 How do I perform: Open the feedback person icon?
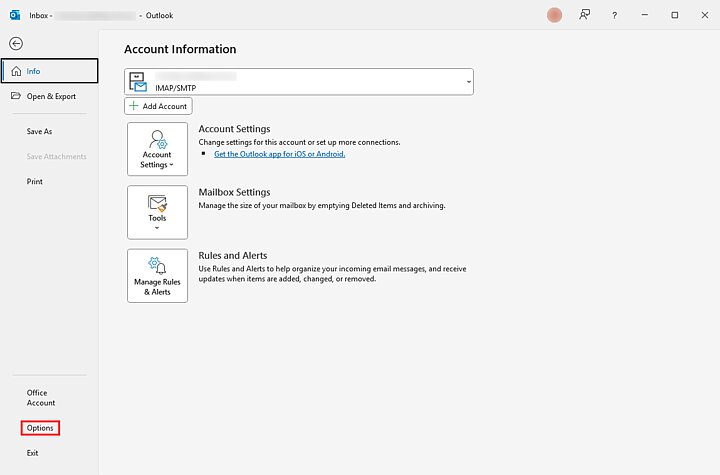click(x=584, y=15)
